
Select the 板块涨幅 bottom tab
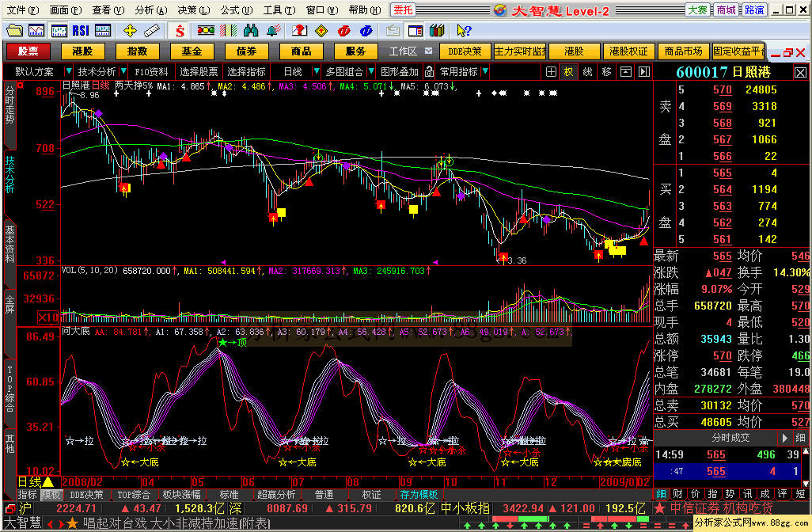[x=180, y=495]
